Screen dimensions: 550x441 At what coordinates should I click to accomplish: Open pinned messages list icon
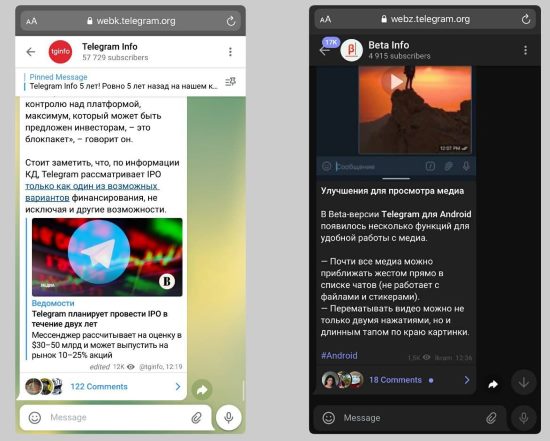[x=230, y=82]
